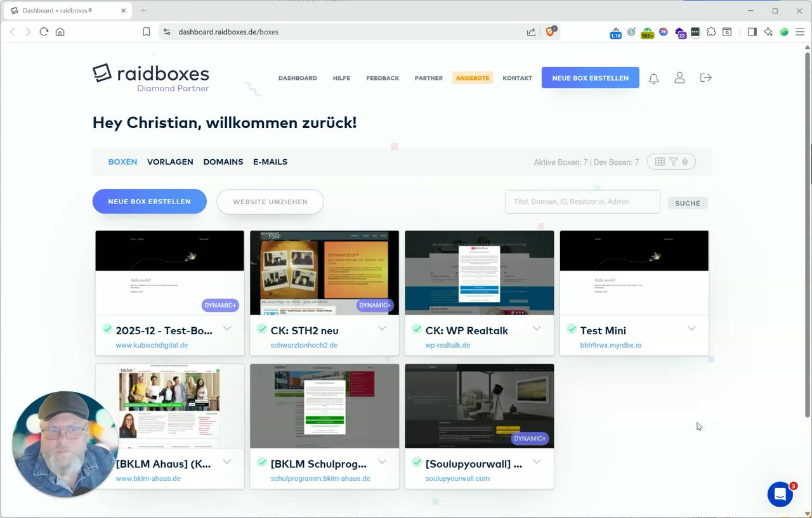Expand options chevron for BKLM Ahaus box
This screenshot has width=812, height=518.
(227, 462)
